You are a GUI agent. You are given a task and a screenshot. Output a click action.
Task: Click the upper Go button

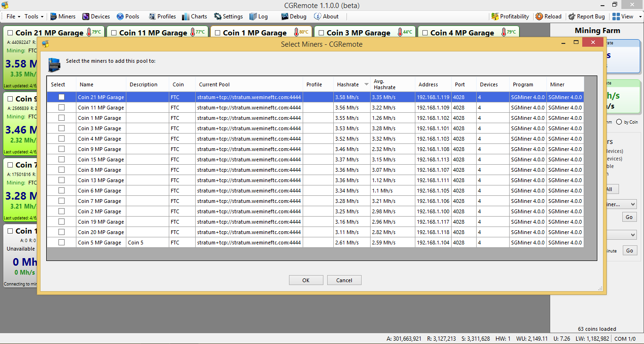point(629,217)
